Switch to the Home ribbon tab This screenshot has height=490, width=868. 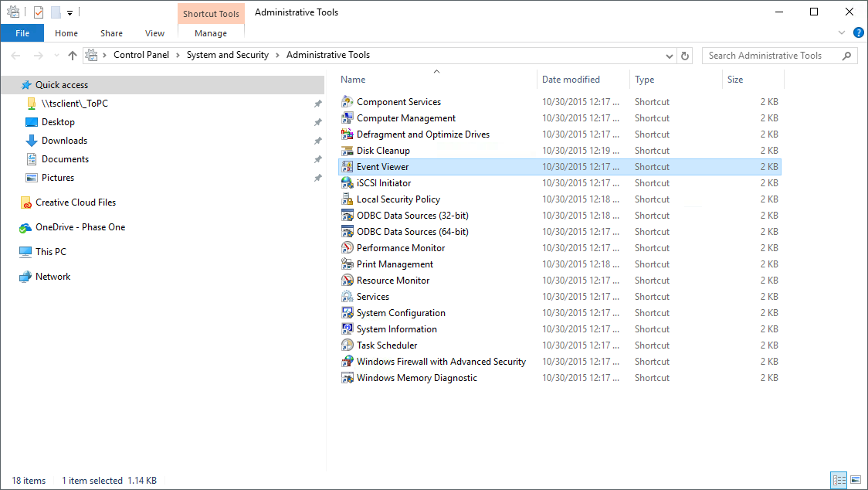[66, 33]
